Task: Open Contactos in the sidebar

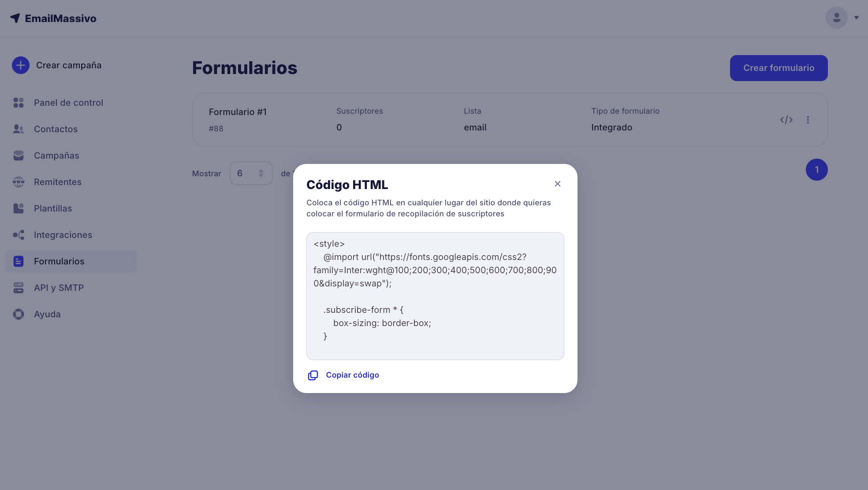Action: [56, 129]
